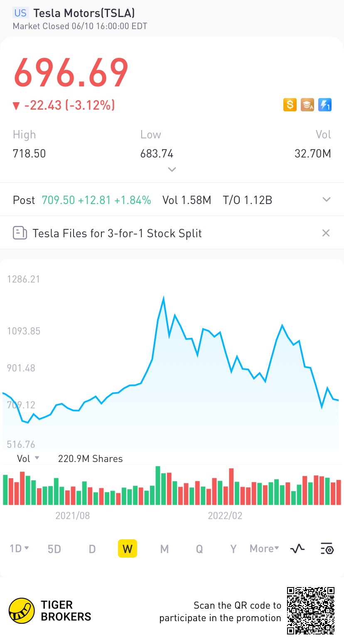Open the More timeframes dropdown

[x=264, y=548]
